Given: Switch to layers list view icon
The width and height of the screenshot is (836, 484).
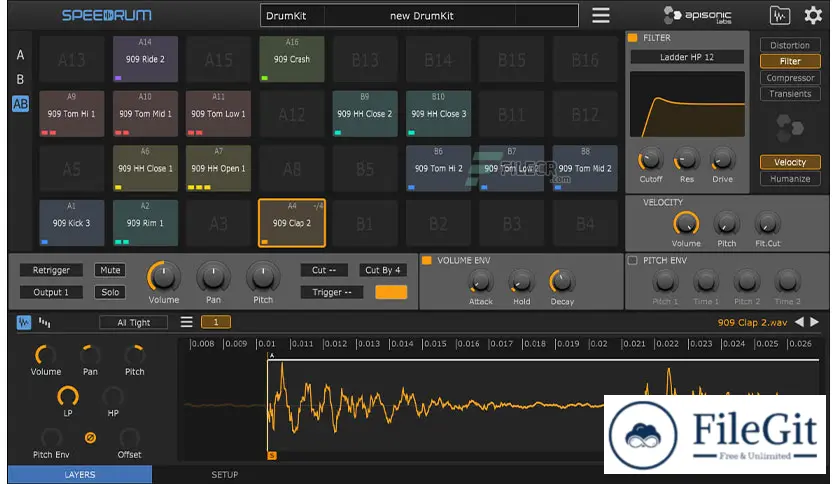Looking at the screenshot, I should coord(45,322).
